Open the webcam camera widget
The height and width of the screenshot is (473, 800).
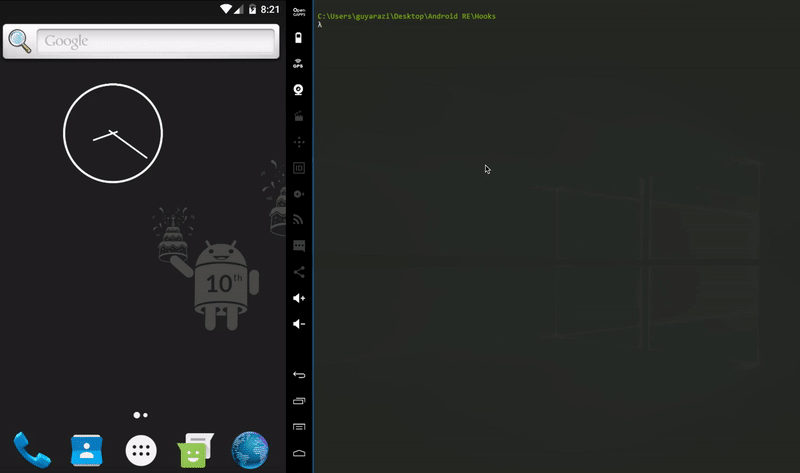click(298, 90)
